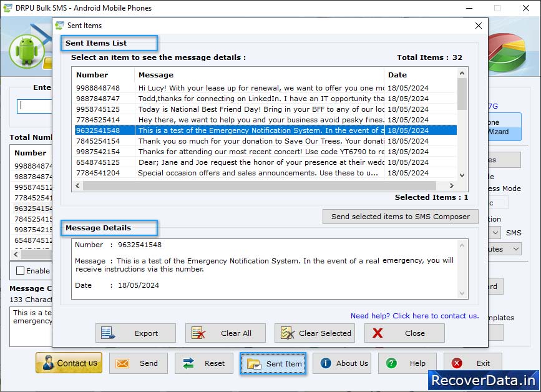Click the green question mark Help icon
This screenshot has height=392, width=541.
[391, 363]
